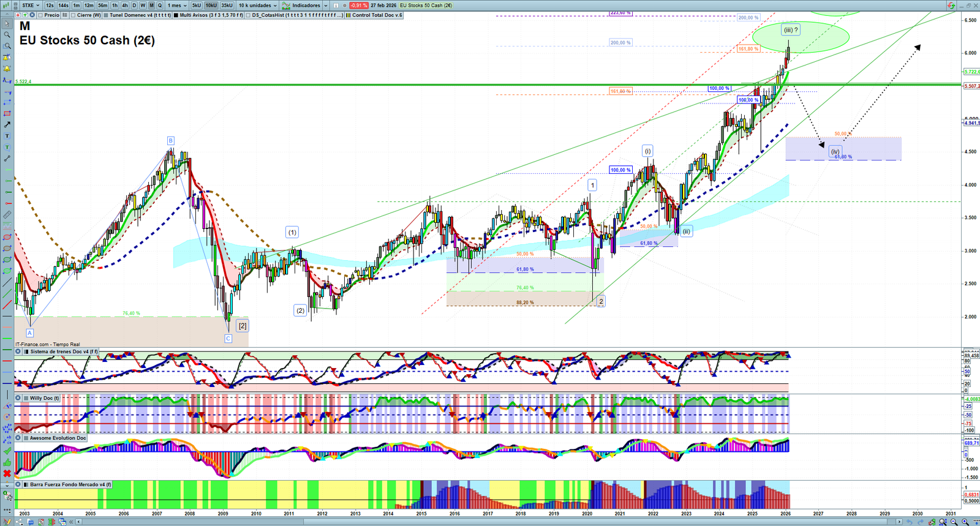Set history to 10kU units
980x526 pixels.
coord(211,6)
